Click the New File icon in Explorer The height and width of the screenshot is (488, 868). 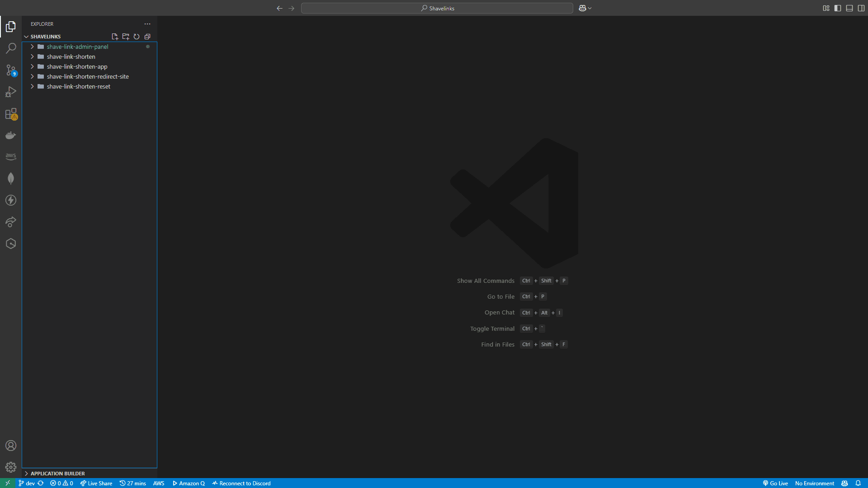115,37
